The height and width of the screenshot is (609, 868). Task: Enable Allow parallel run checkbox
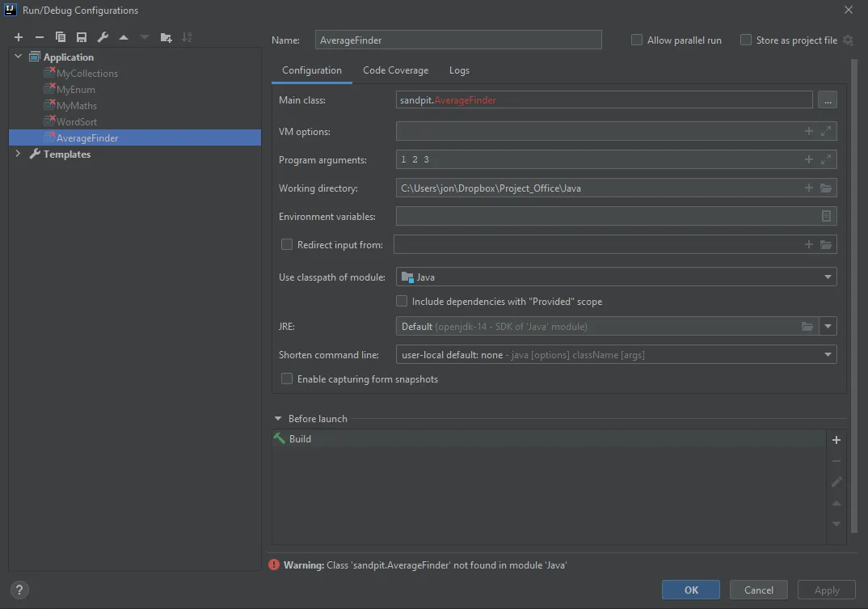[x=637, y=40]
